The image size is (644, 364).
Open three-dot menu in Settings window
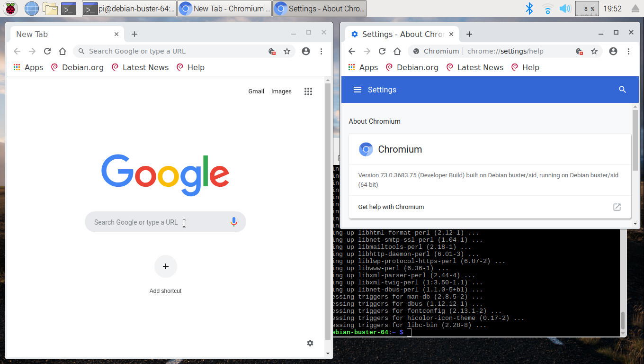point(628,51)
